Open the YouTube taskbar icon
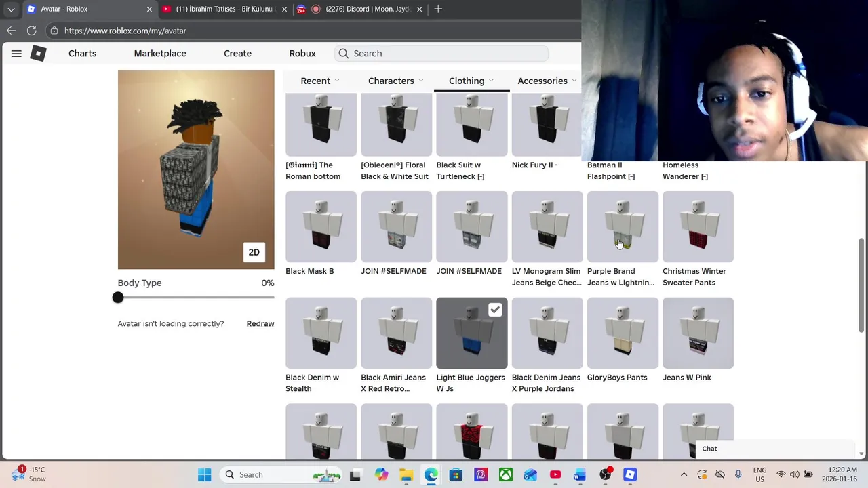The image size is (868, 488). (x=555, y=475)
